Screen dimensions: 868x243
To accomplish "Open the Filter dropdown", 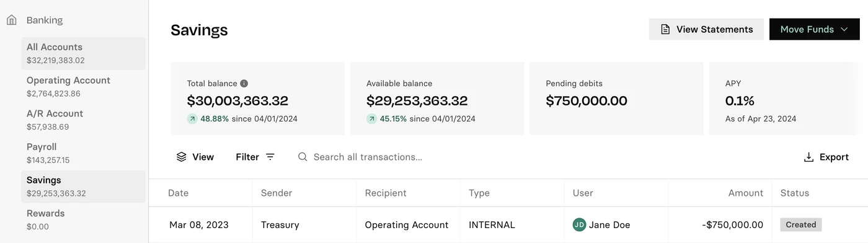I will 255,157.
